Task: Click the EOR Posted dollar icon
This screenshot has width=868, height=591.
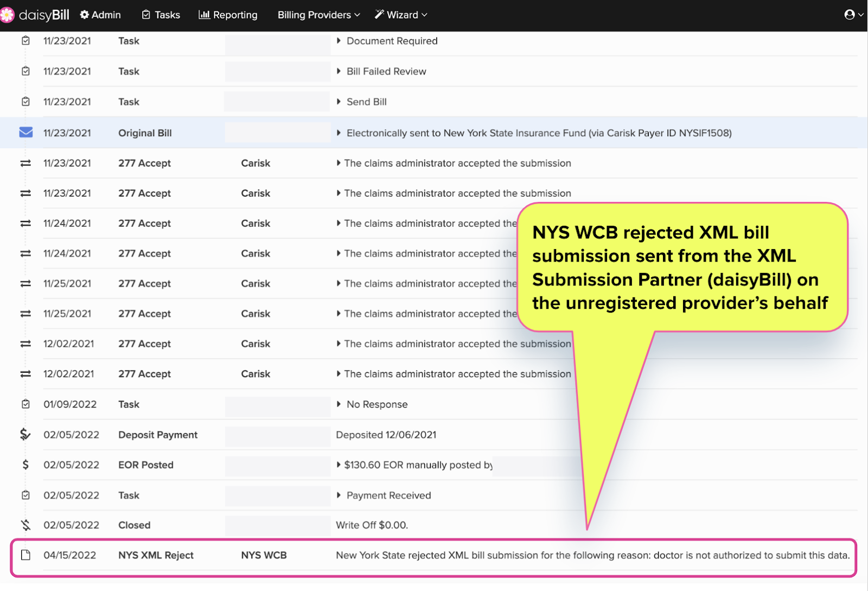Action: tap(25, 465)
